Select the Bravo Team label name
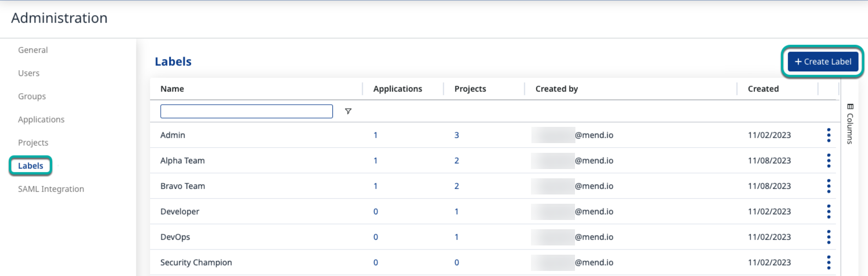This screenshot has width=868, height=276. tap(182, 186)
